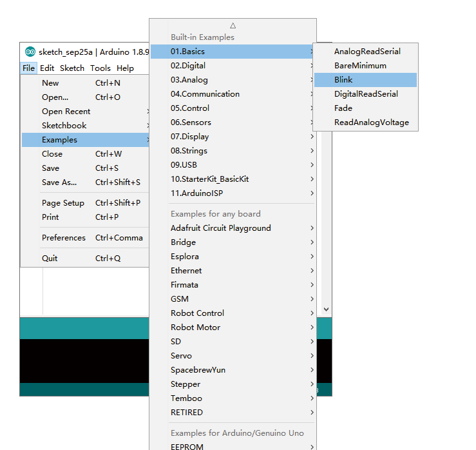
Task: Choose New from the File menu
Action: pyautogui.click(x=85, y=83)
